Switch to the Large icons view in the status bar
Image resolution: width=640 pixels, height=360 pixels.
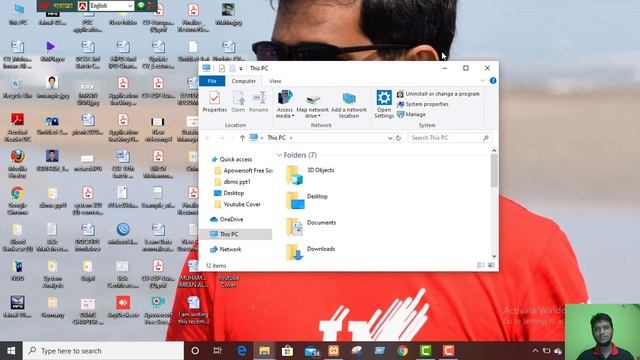(491, 266)
